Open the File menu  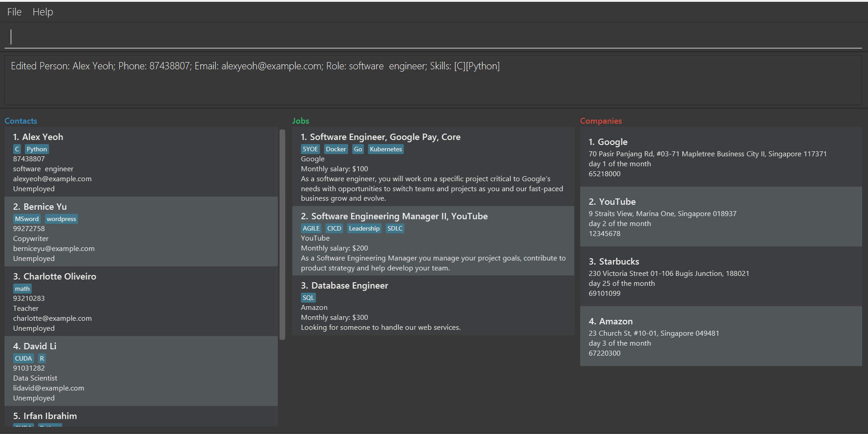15,12
